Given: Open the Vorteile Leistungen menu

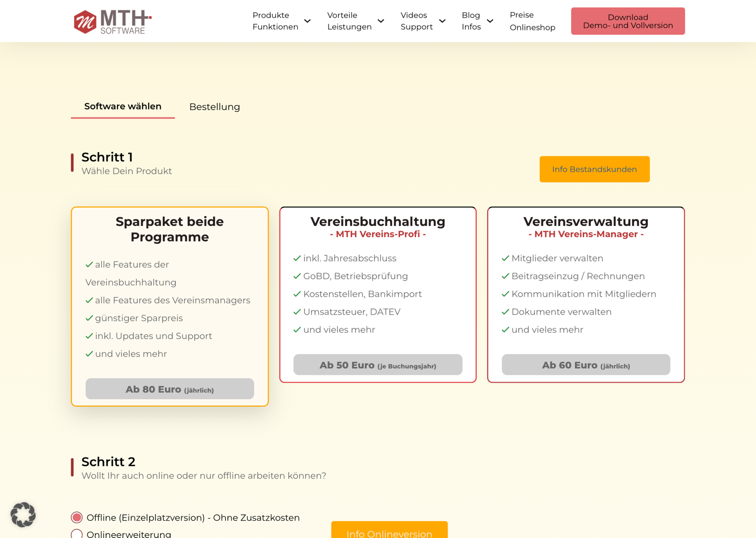Looking at the screenshot, I should (349, 21).
